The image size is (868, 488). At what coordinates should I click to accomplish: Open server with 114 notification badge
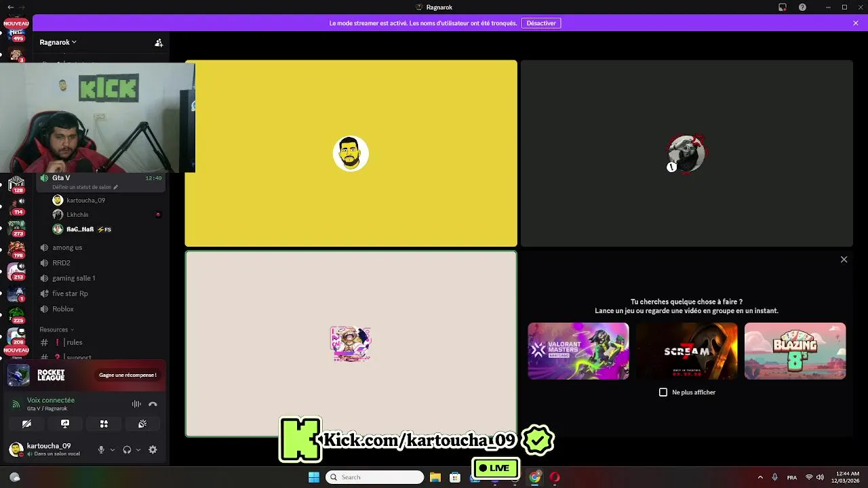click(x=16, y=205)
